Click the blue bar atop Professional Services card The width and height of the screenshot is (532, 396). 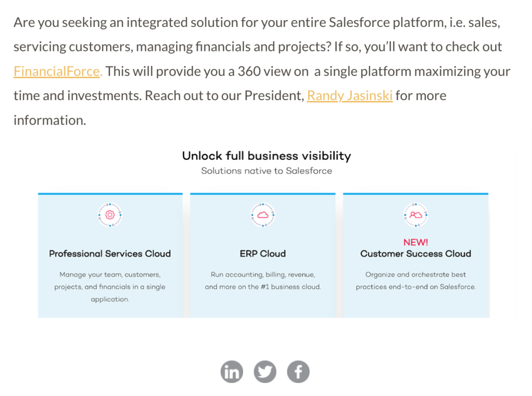[110, 194]
